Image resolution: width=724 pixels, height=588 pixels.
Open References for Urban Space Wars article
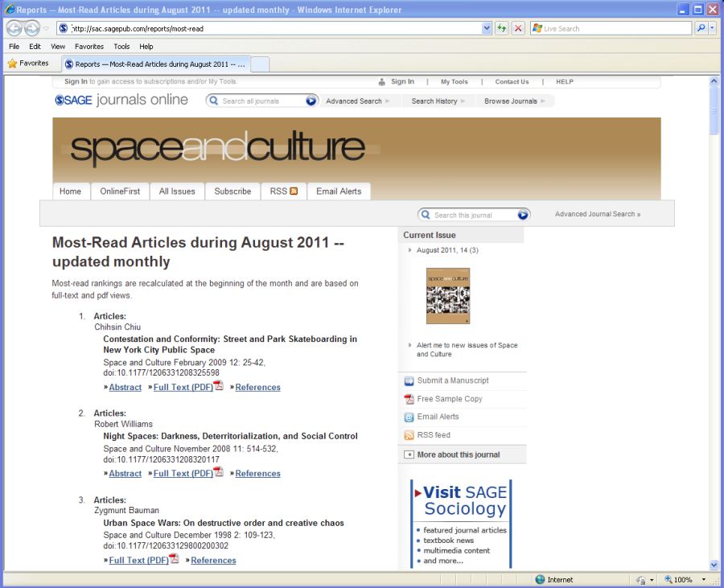(x=213, y=561)
